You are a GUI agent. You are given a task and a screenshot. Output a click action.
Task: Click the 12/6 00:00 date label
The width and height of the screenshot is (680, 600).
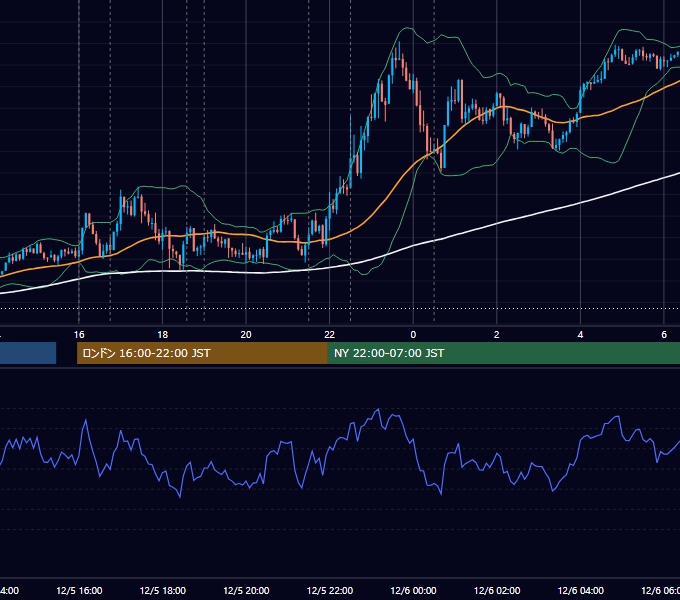[x=413, y=591]
